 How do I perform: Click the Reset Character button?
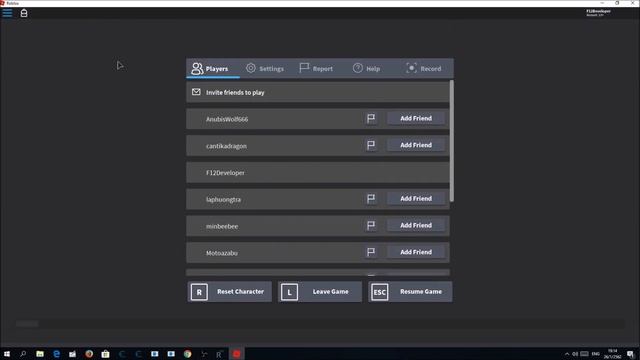(x=230, y=292)
